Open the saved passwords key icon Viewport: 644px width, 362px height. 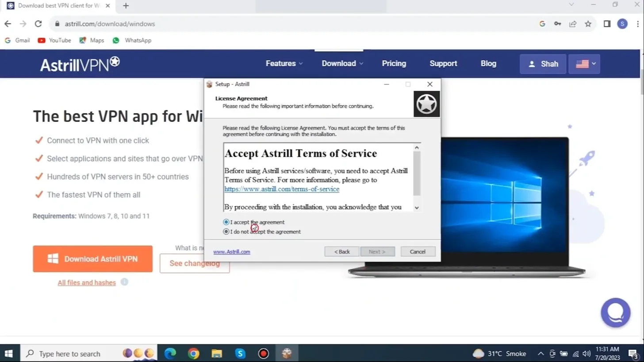tap(557, 24)
